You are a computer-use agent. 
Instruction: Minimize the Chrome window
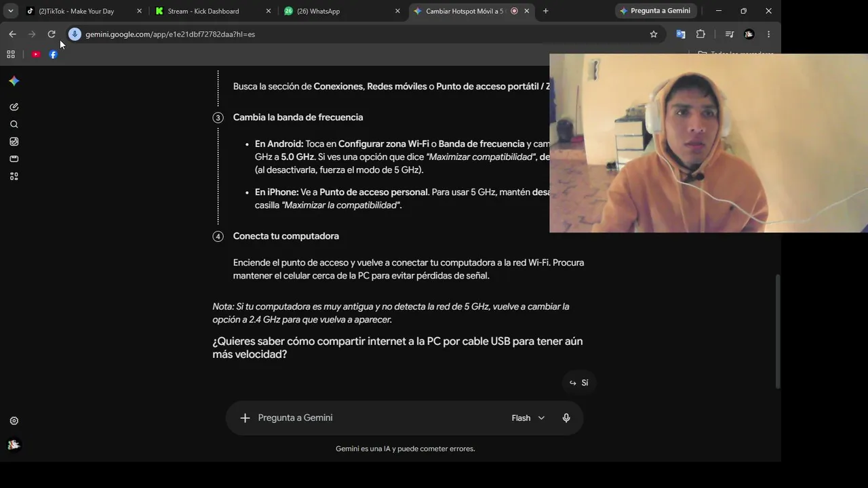coord(719,11)
